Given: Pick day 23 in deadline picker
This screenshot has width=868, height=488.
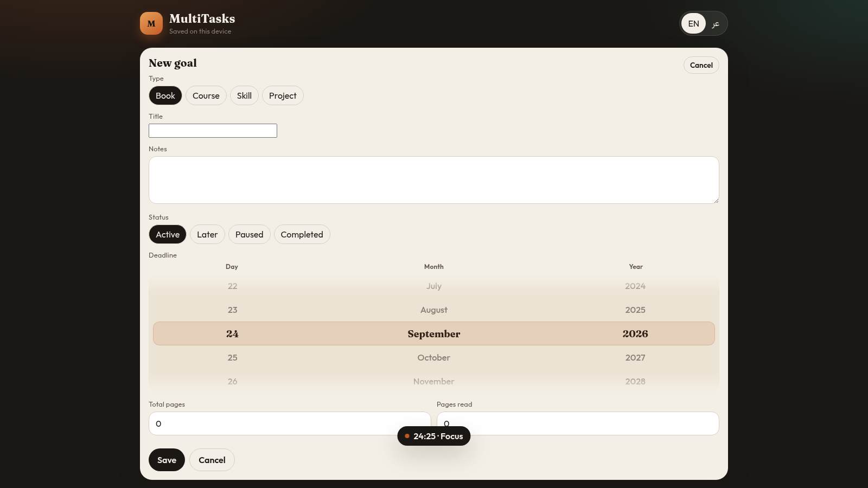Looking at the screenshot, I should click(x=232, y=310).
